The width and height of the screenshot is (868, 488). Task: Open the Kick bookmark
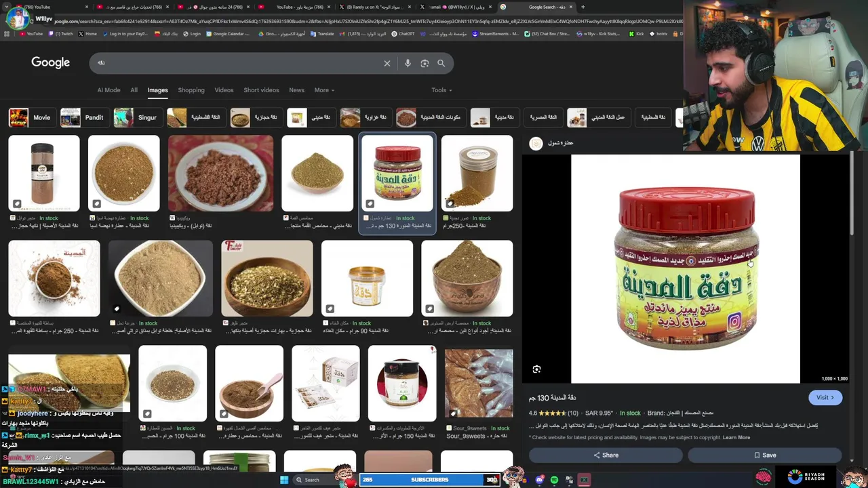click(637, 33)
